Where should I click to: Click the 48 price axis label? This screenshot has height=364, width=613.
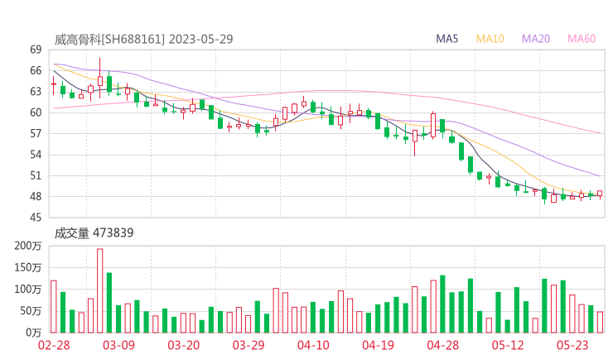tap(36, 196)
